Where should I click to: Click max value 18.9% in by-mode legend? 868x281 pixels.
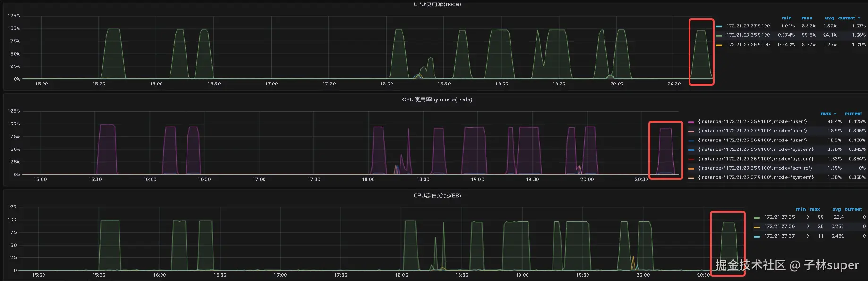click(834, 131)
